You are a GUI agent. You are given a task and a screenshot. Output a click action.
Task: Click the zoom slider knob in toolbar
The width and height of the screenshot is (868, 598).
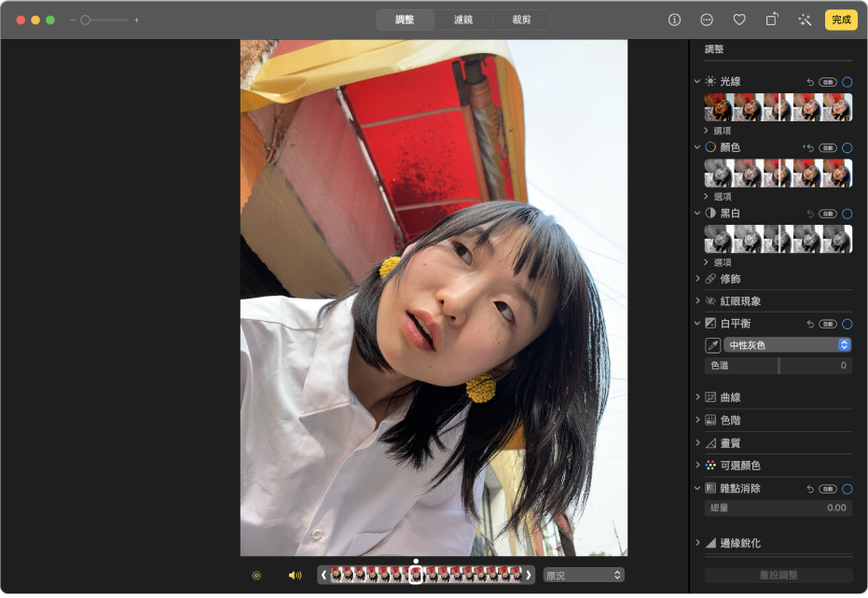pyautogui.click(x=85, y=20)
